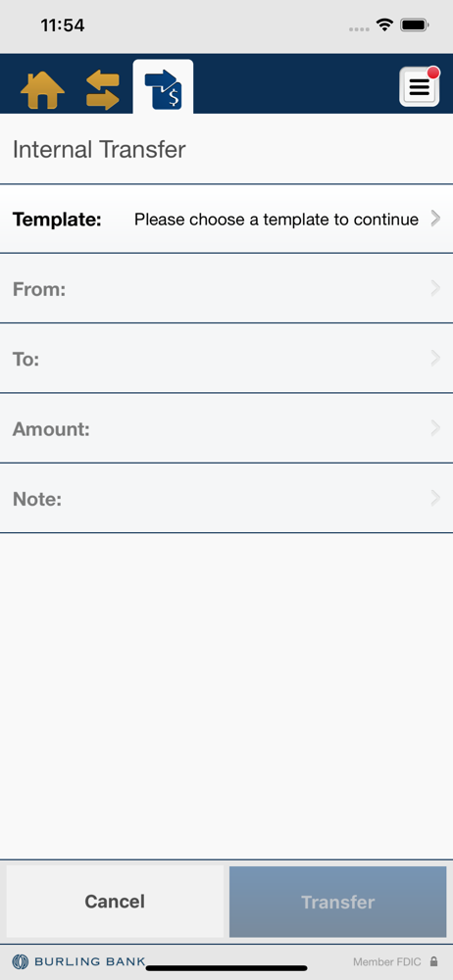Tap the red notification badge on menu
Image resolution: width=453 pixels, height=980 pixels.
pyautogui.click(x=433, y=73)
